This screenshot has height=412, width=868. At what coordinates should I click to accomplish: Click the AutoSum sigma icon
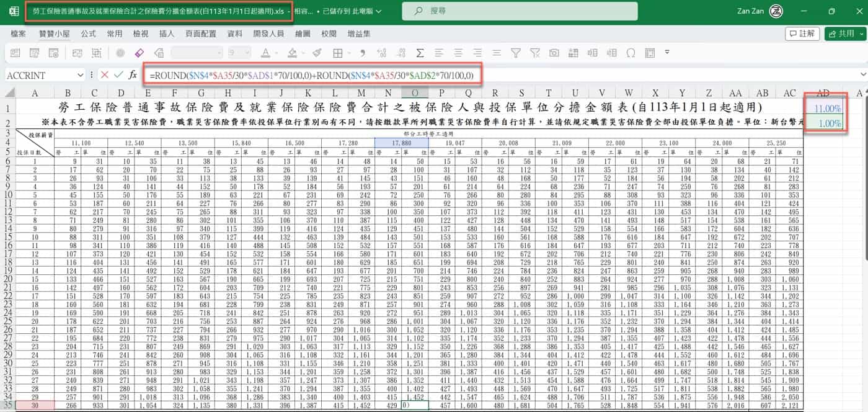coord(420,53)
